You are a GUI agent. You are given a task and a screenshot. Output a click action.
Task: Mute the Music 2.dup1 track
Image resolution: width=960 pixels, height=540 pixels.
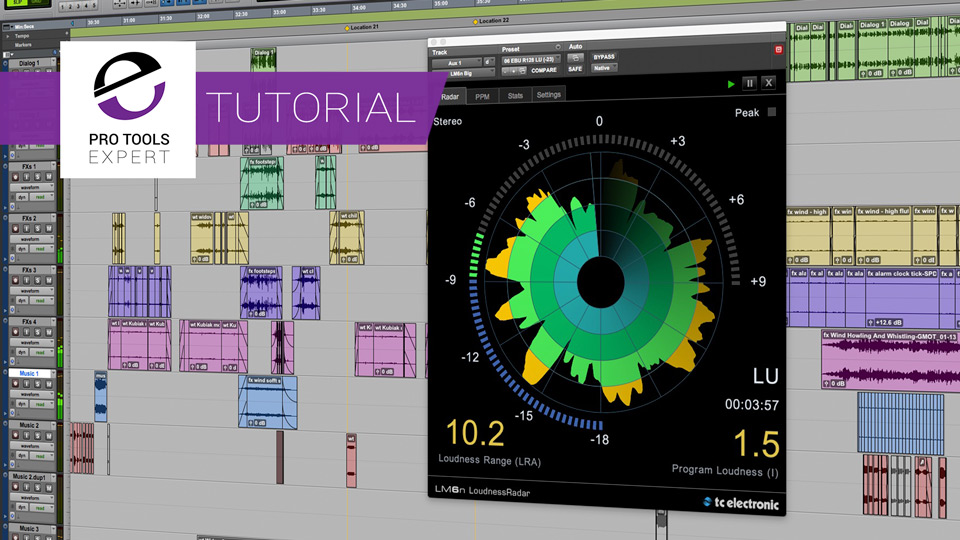tap(49, 487)
